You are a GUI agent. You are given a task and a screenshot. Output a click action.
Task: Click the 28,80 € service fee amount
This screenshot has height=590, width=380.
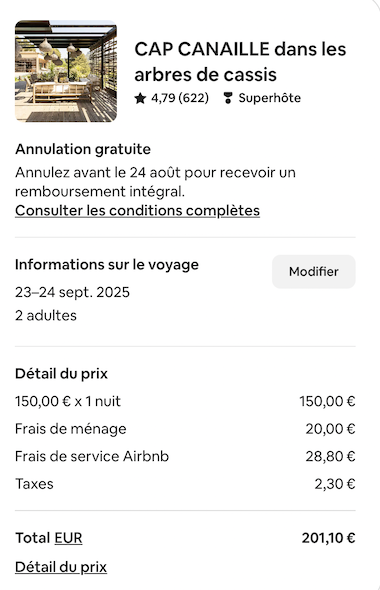pos(330,456)
